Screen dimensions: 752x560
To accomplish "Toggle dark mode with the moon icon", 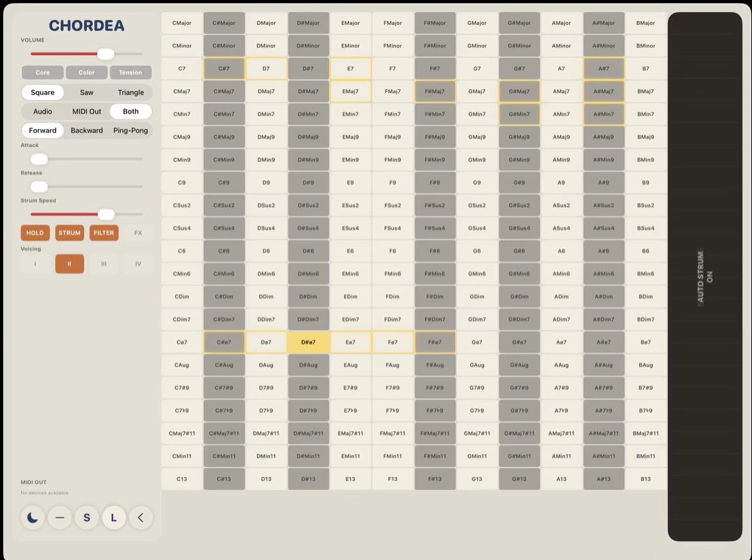I will [x=33, y=518].
